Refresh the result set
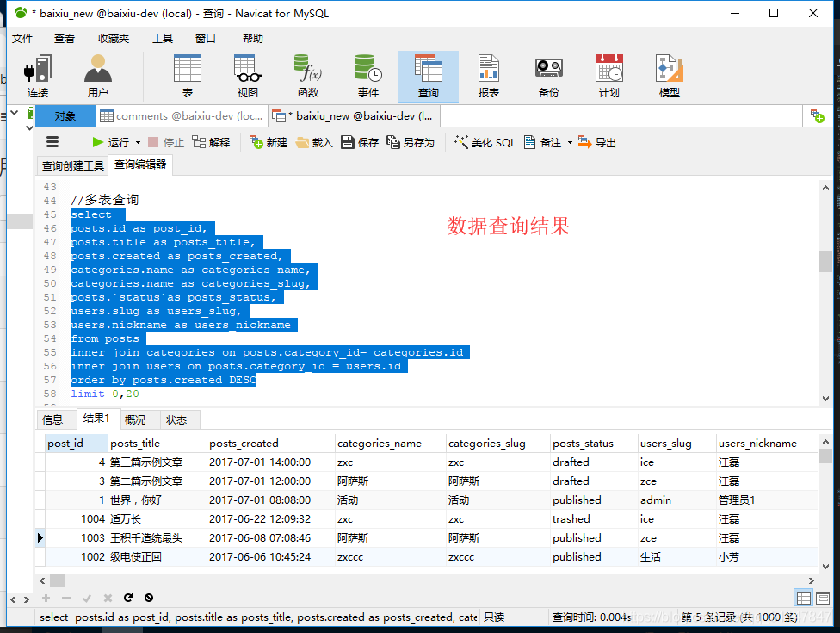Viewport: 840px width, 633px height. click(x=127, y=598)
